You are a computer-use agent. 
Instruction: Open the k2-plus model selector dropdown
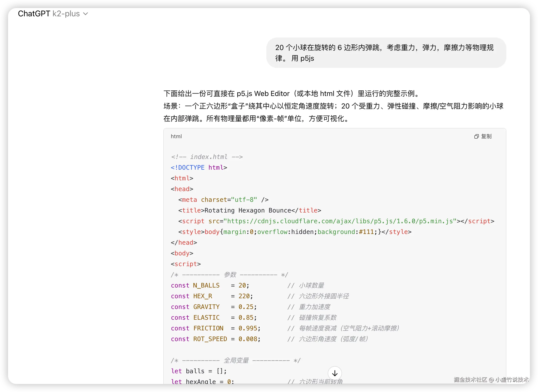pos(66,14)
